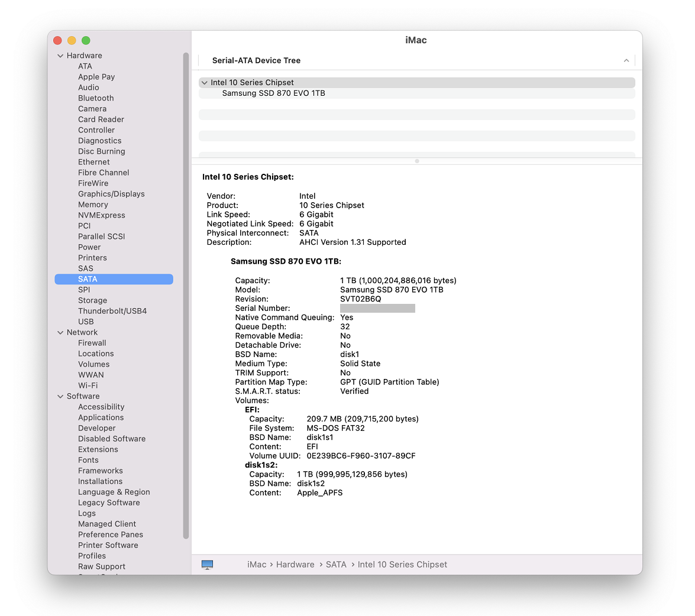Select Installations under Software
695x616 pixels.
click(x=100, y=481)
